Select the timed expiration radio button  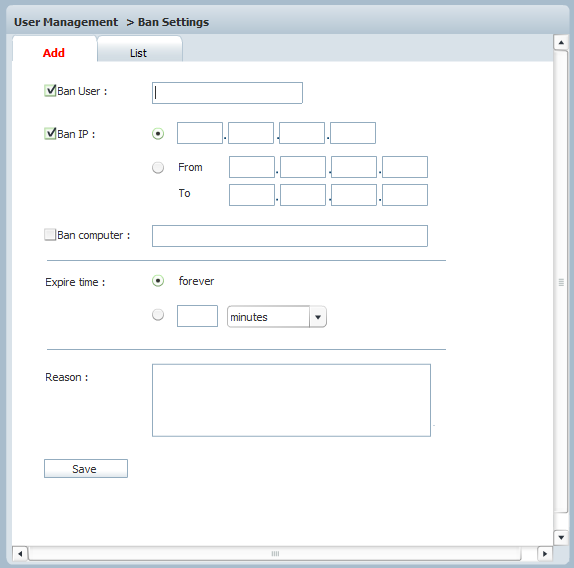(x=158, y=315)
